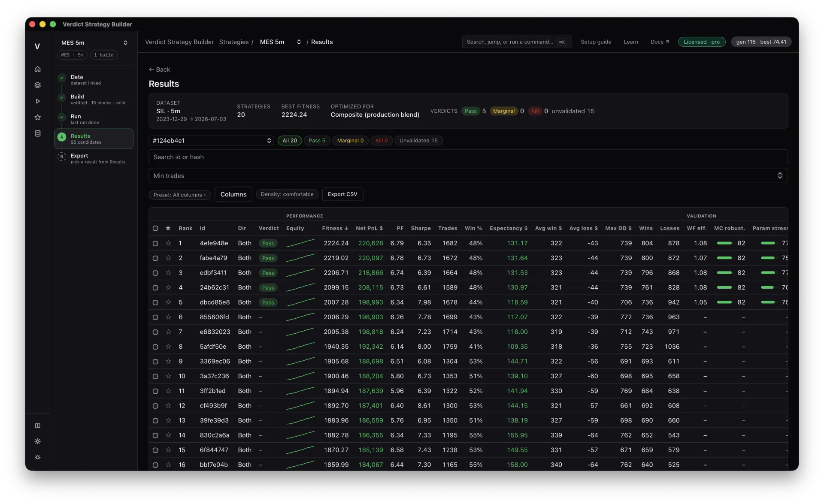This screenshot has width=824, height=504.
Task: Select the All 20 filter tab
Action: (290, 141)
